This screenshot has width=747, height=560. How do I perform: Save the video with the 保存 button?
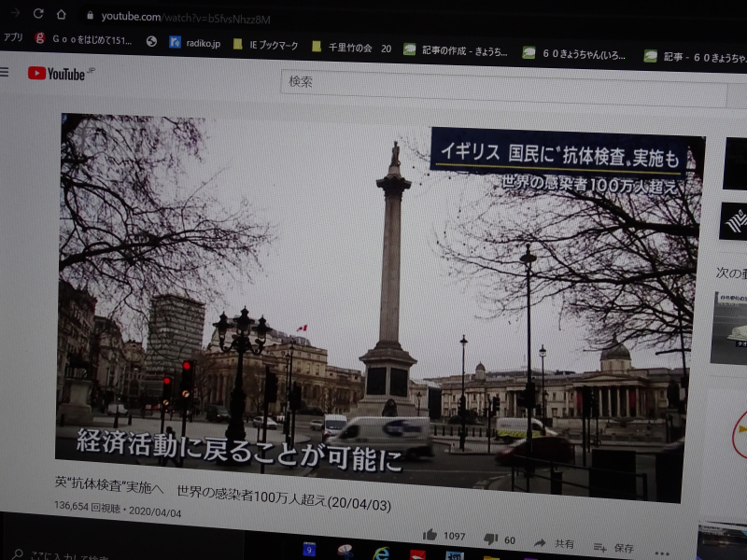(614, 547)
